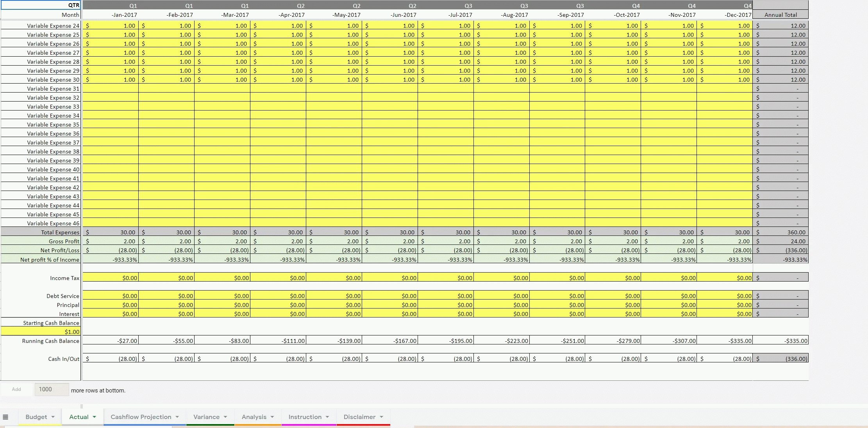Click the Instruction tab dropdown arrow

(327, 417)
